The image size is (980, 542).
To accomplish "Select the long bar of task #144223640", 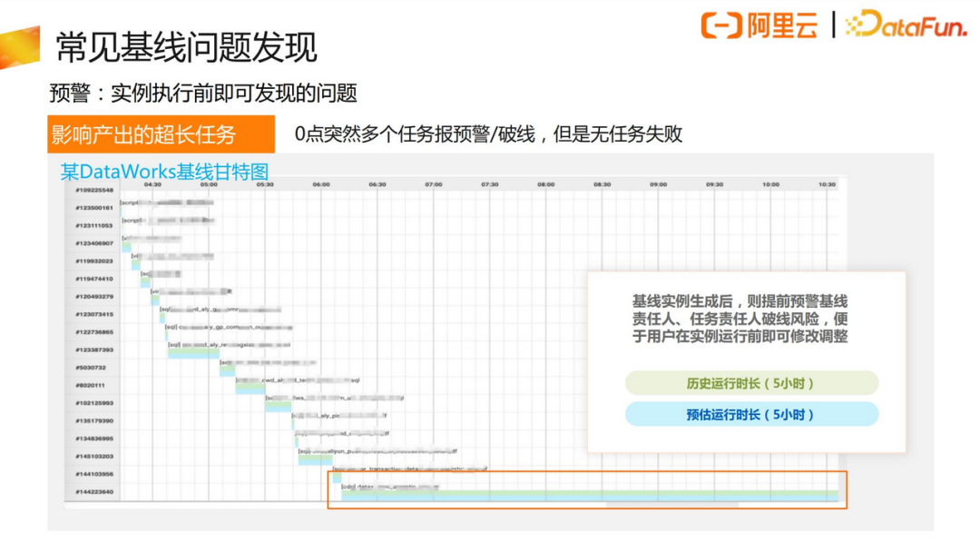I will pos(588,495).
